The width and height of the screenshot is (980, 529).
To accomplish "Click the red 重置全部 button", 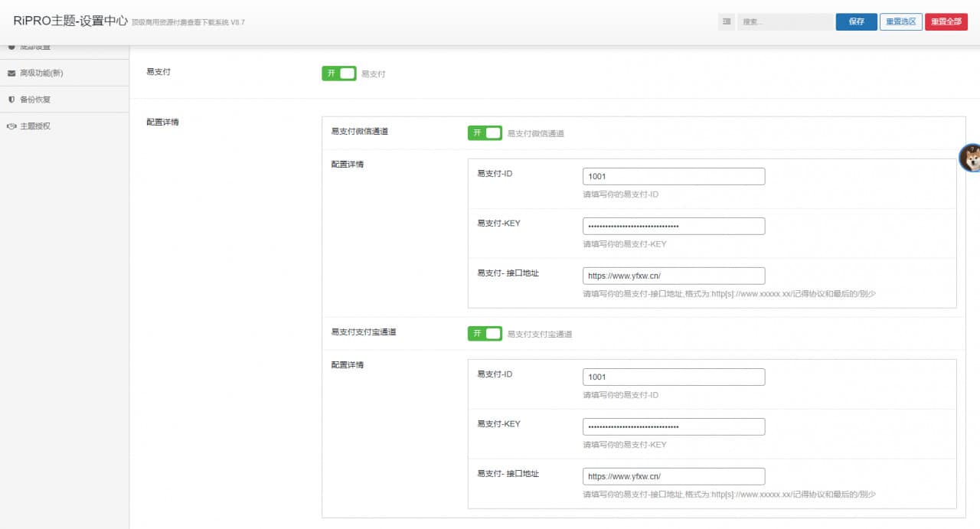I will tap(946, 21).
